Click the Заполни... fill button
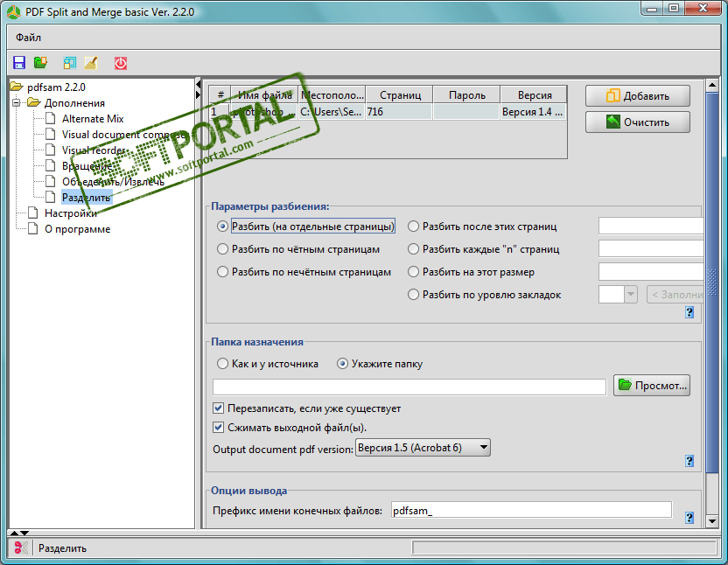Image resolution: width=728 pixels, height=565 pixels. click(675, 295)
